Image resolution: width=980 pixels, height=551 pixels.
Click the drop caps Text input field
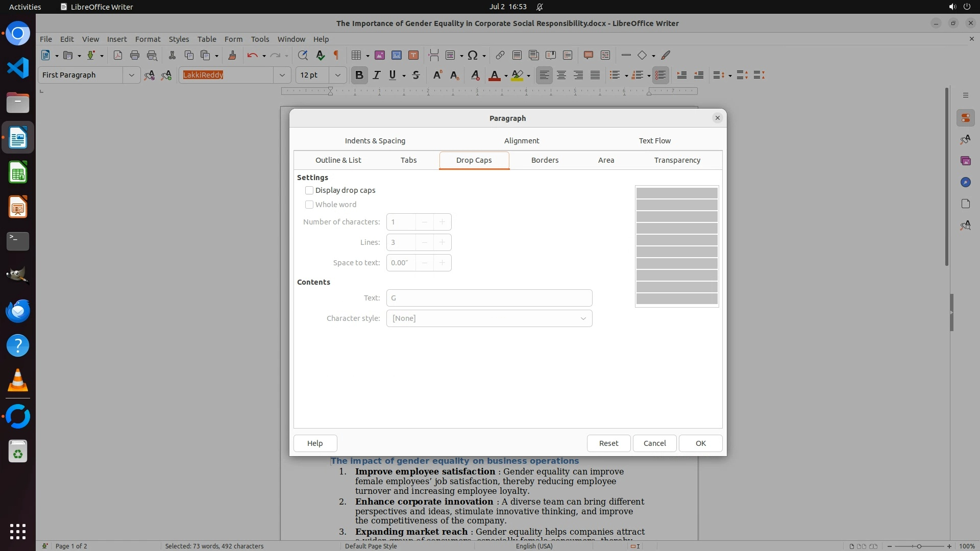click(x=489, y=298)
